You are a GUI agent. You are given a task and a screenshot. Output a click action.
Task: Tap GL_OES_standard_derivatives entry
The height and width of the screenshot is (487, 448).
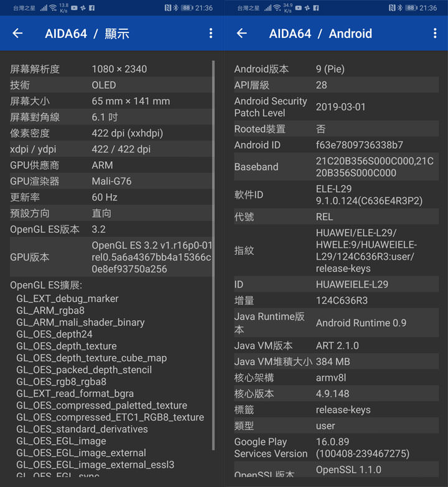82,429
